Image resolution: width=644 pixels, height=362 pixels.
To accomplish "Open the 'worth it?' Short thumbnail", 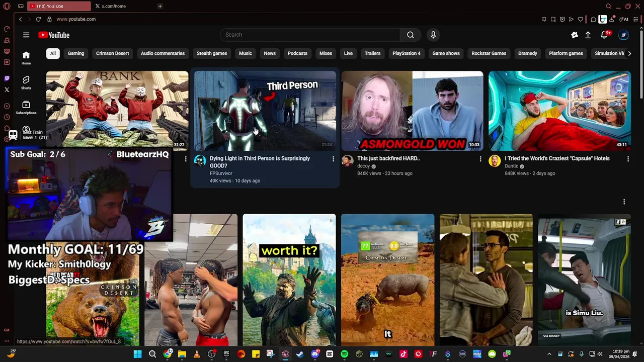I will click(x=289, y=280).
